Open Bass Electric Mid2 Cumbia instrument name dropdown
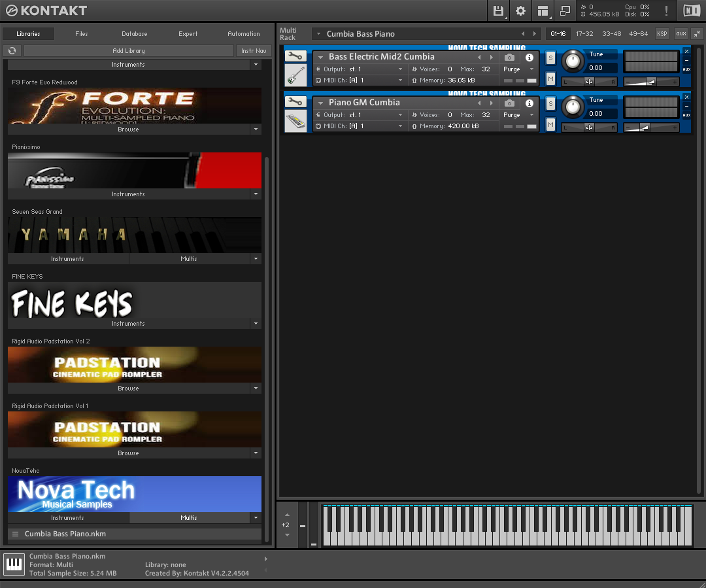Image resolution: width=706 pixels, height=588 pixels. pos(320,57)
